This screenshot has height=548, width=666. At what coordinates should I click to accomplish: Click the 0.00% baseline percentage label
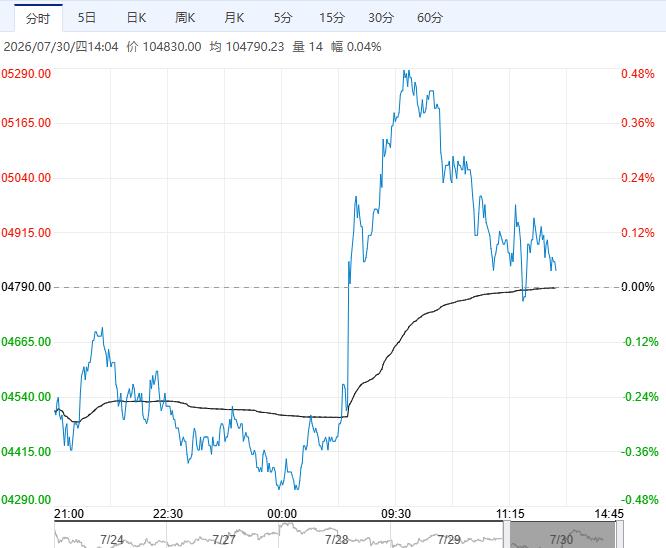point(638,287)
